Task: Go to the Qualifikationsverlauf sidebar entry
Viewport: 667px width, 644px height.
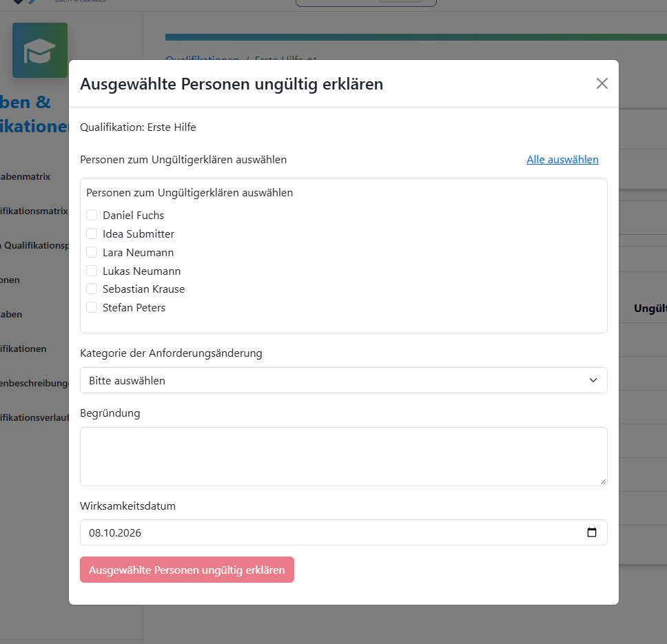Action: (34, 417)
